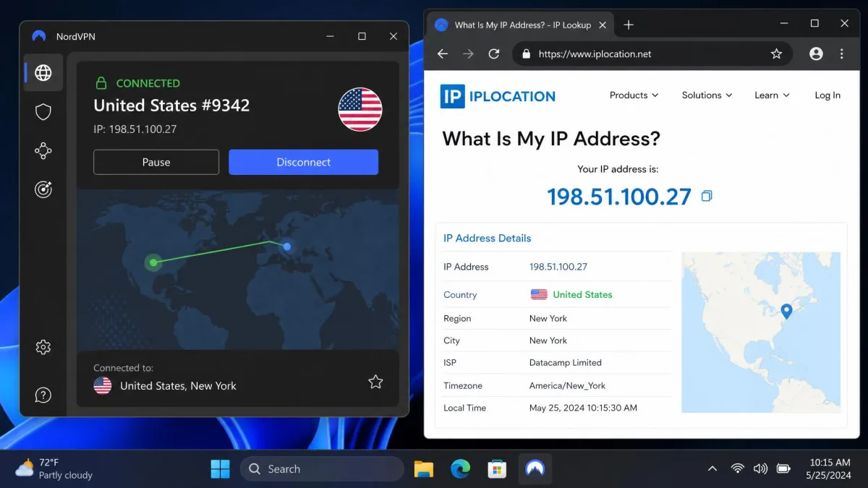Open the globe VPN servers tab in NordVPN

(x=43, y=72)
